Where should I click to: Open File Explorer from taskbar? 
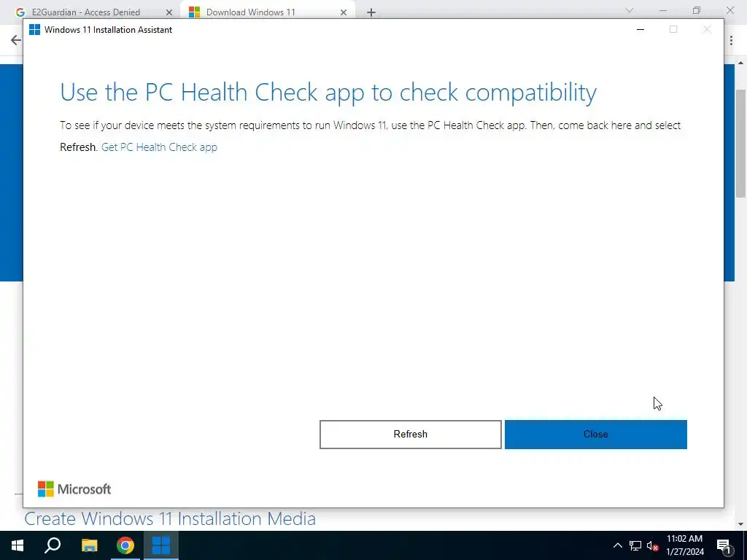[89, 545]
